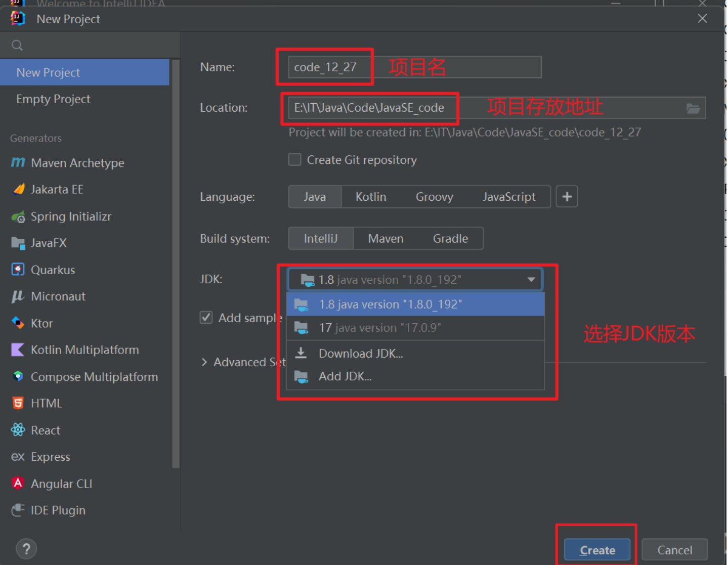The width and height of the screenshot is (728, 565).
Task: Select JDK 1.8 version 1.8.0_192 option
Action: pyautogui.click(x=415, y=305)
